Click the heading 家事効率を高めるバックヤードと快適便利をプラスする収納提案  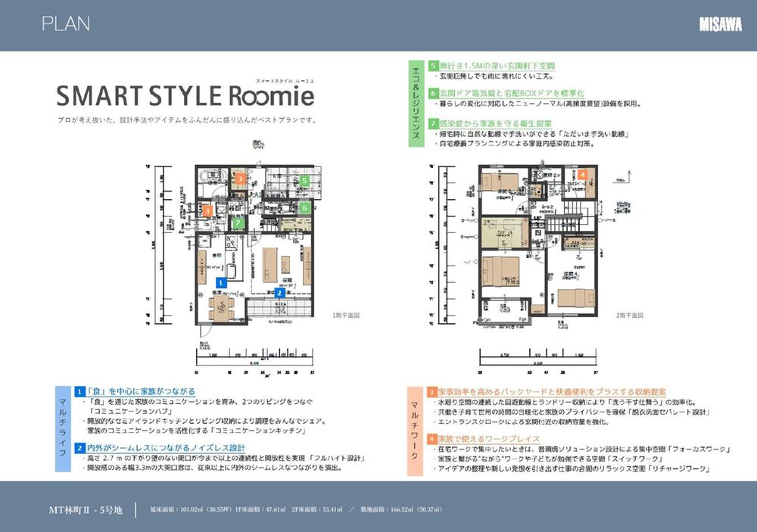[x=553, y=392]
